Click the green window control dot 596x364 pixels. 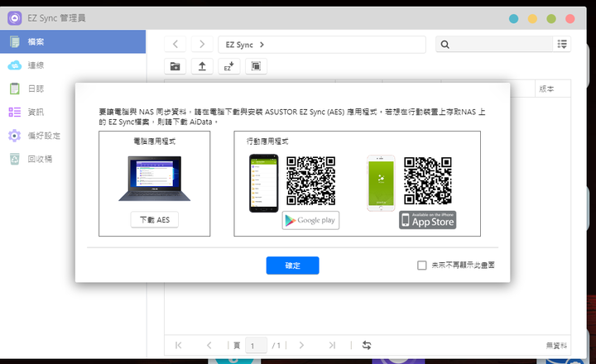551,19
